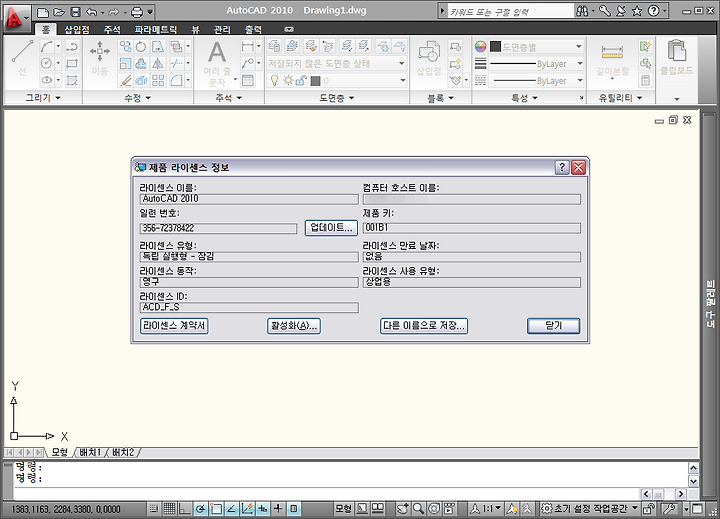Open the layer state dropdown 저장되지 않은 도면층 상태

(337, 63)
